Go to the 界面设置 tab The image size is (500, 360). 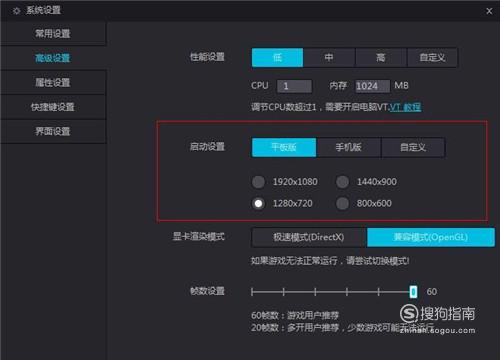click(53, 131)
